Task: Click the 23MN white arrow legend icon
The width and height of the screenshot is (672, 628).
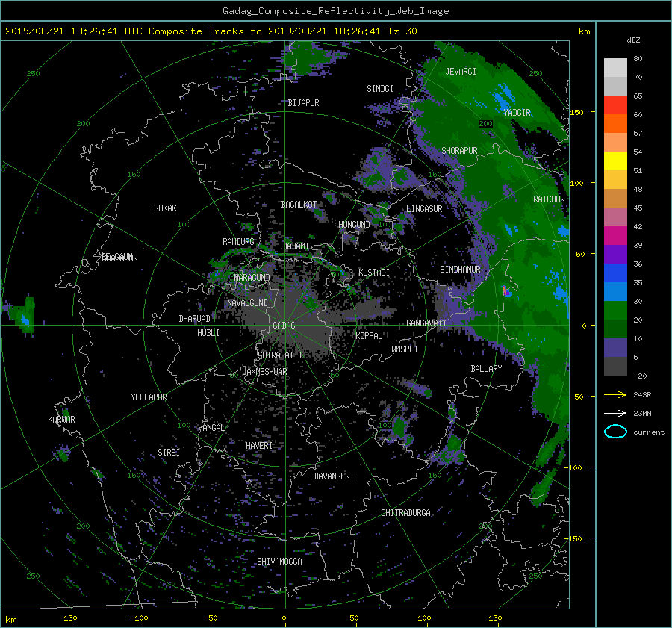Action: [x=615, y=413]
